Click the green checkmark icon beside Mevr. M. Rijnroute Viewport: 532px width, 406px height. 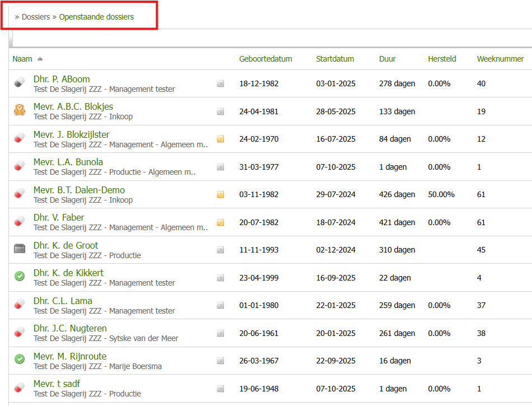20,360
